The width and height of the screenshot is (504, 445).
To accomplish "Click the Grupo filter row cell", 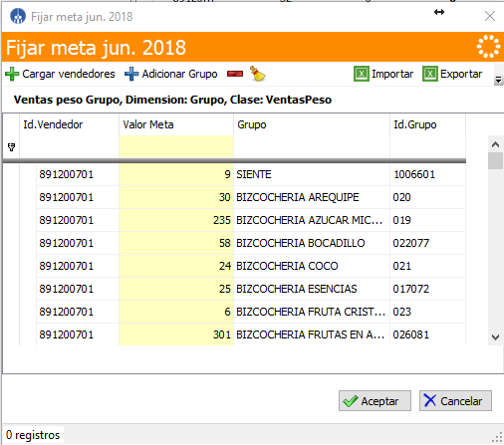I will (312, 146).
